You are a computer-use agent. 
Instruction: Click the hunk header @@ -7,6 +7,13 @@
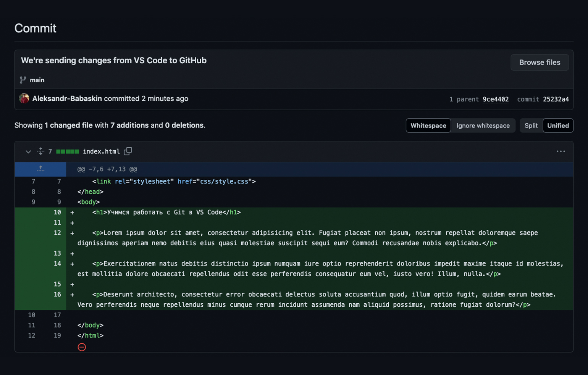(x=107, y=169)
